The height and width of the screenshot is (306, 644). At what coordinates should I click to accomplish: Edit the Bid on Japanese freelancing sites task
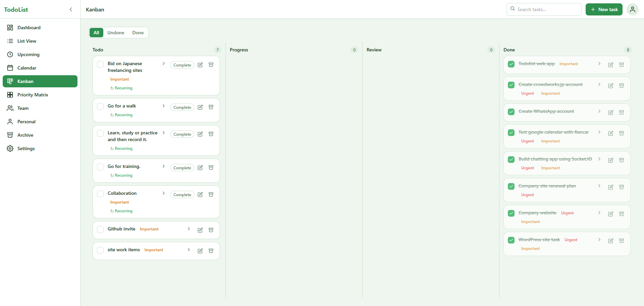click(200, 65)
